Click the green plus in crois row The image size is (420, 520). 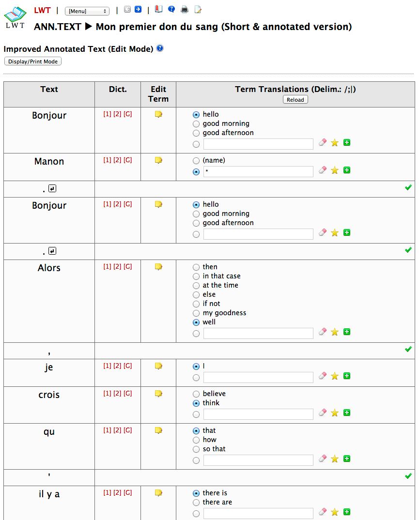pyautogui.click(x=347, y=413)
